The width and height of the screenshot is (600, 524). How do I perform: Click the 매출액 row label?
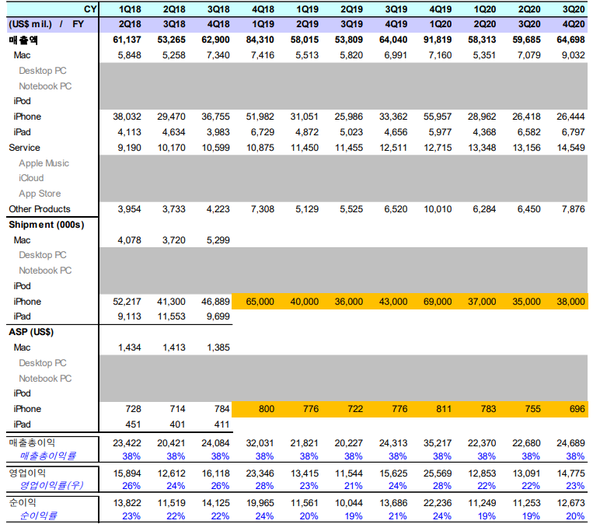pyautogui.click(x=23, y=38)
